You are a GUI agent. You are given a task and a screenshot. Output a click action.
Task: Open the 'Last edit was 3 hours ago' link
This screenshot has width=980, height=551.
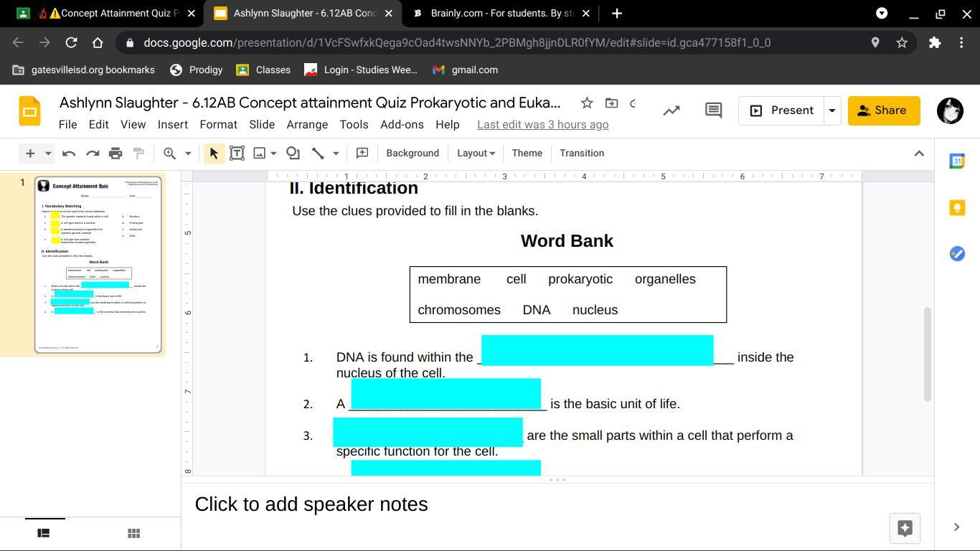pos(542,124)
